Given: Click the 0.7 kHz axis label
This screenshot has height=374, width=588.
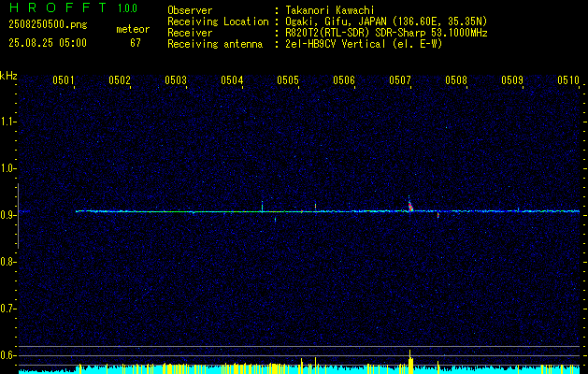Looking at the screenshot, I should click(x=7, y=309).
